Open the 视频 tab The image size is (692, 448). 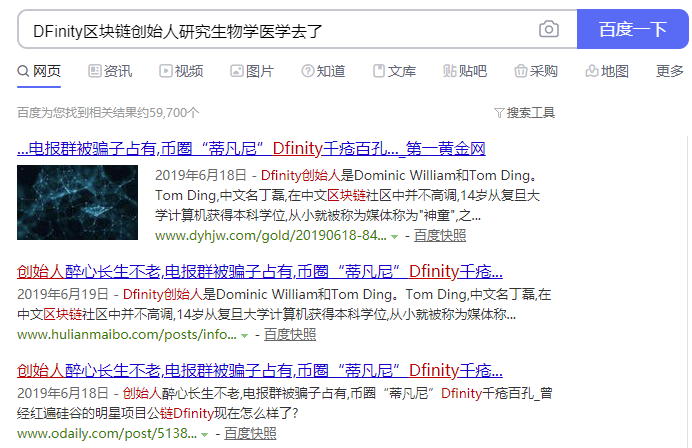pos(181,71)
